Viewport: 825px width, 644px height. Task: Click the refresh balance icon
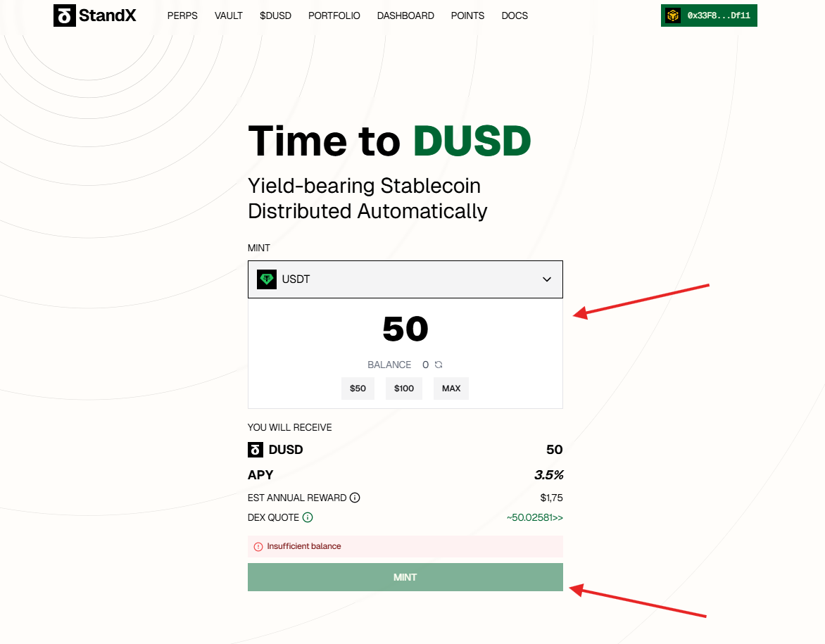pyautogui.click(x=439, y=365)
